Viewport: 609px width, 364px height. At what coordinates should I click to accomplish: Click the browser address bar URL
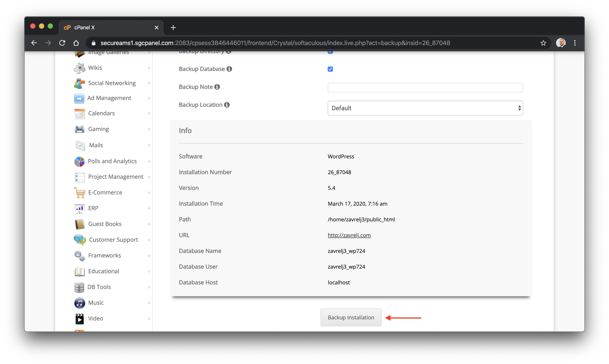(275, 43)
